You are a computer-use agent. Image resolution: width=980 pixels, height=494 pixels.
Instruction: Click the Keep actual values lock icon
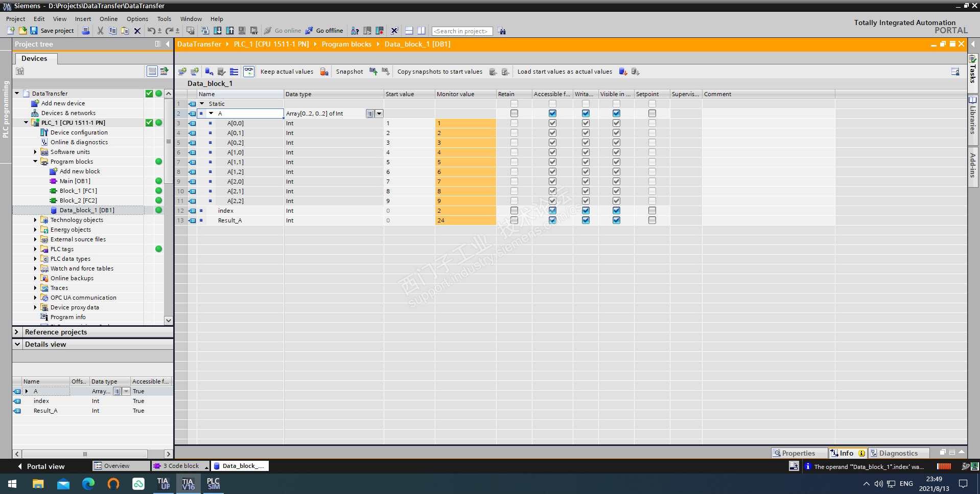[x=324, y=72]
